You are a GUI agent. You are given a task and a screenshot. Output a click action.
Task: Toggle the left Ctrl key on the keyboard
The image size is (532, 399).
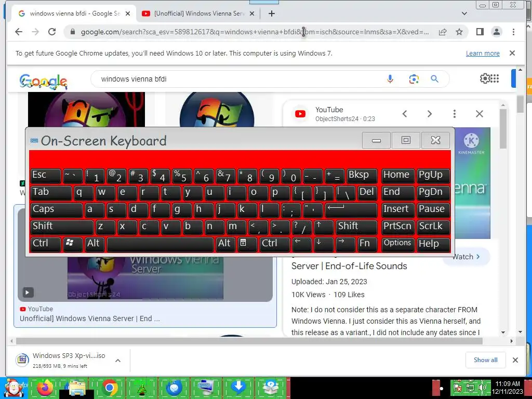tap(46, 244)
